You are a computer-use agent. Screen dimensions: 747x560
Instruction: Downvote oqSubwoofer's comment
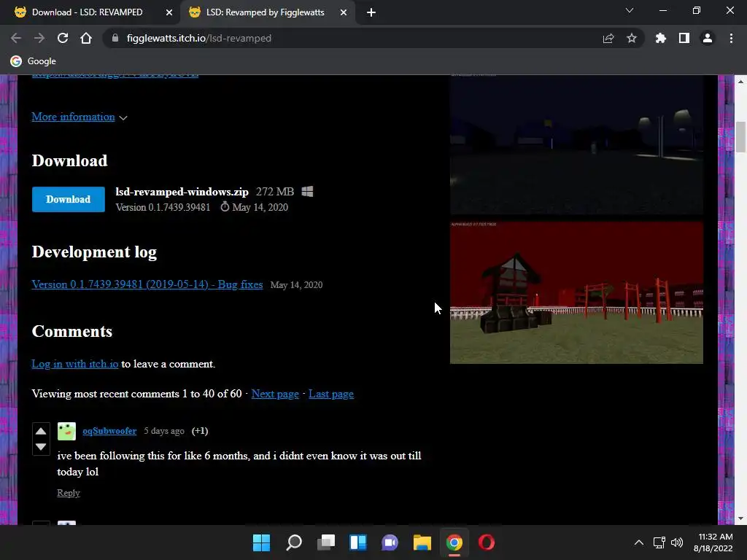click(x=41, y=447)
